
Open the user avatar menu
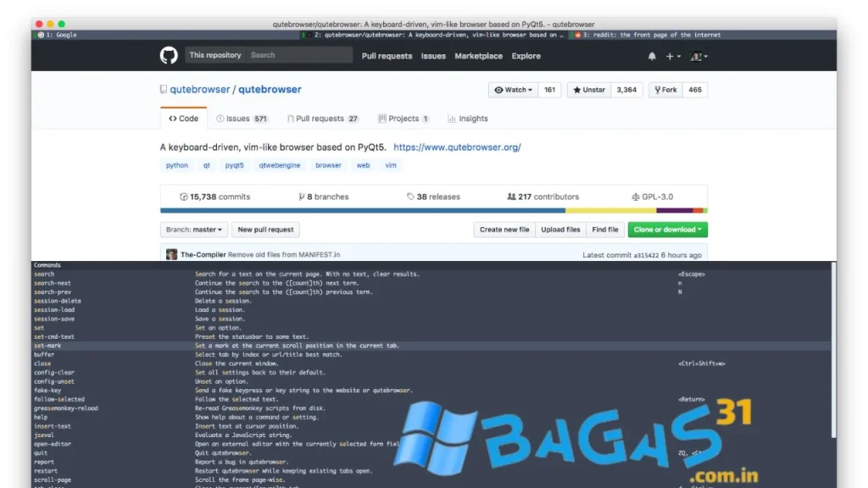698,56
